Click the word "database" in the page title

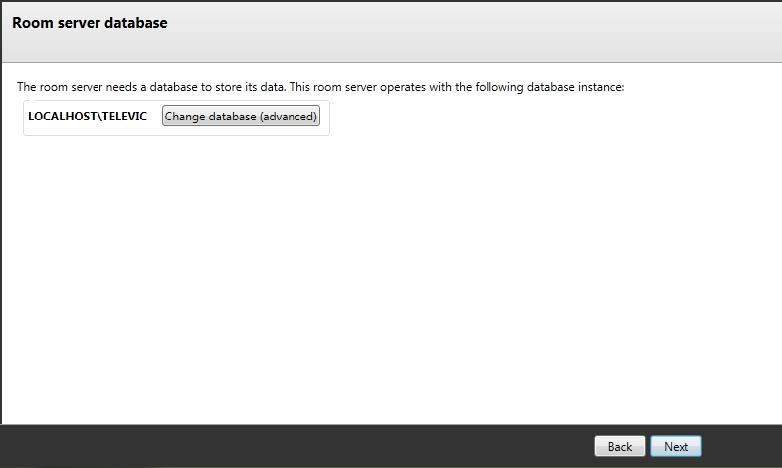point(136,22)
